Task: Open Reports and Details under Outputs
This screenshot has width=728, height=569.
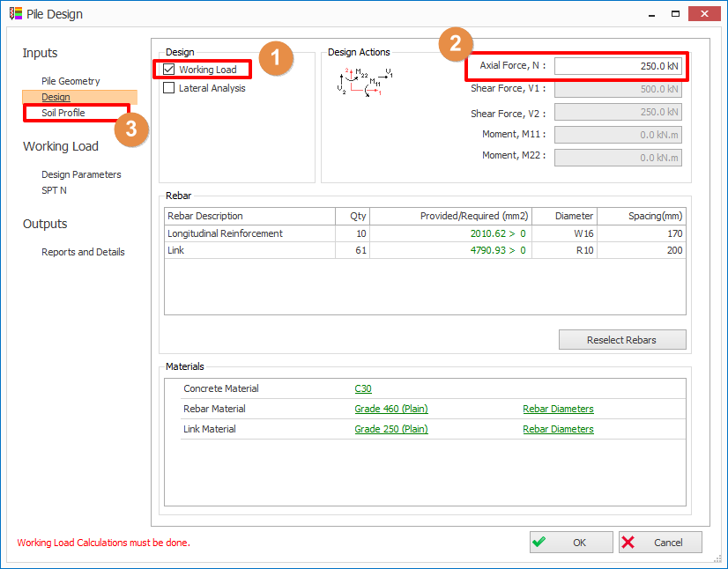Action: 83,252
